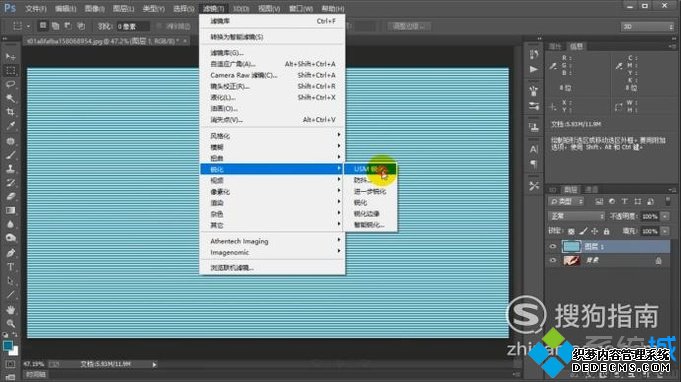This screenshot has height=382, width=681.
Task: Close the document tab
Action: (x=185, y=41)
